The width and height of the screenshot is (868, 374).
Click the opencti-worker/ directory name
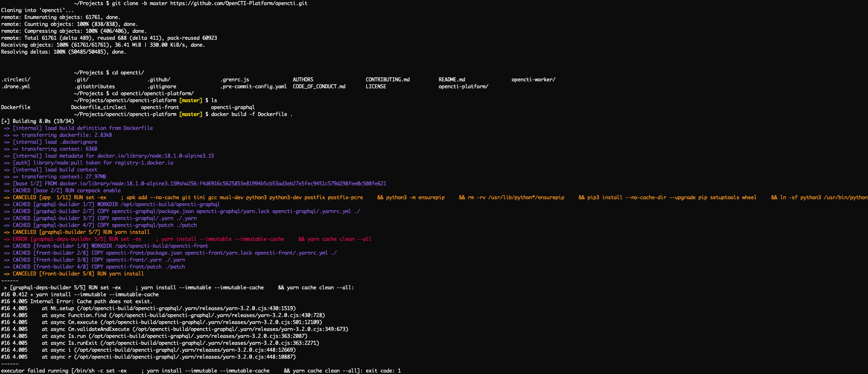534,80
